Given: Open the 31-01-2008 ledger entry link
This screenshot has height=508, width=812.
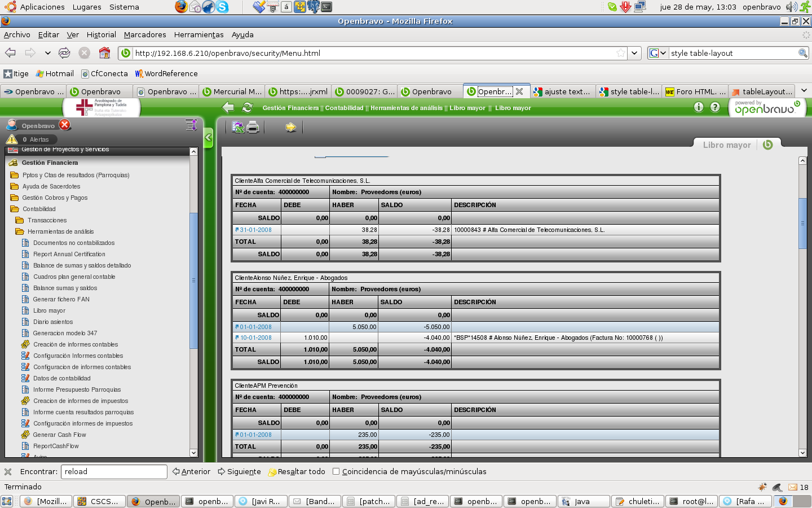Looking at the screenshot, I should [255, 230].
